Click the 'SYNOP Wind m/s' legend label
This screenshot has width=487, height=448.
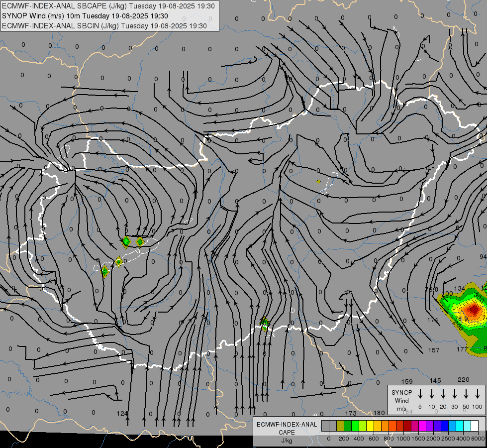click(401, 400)
